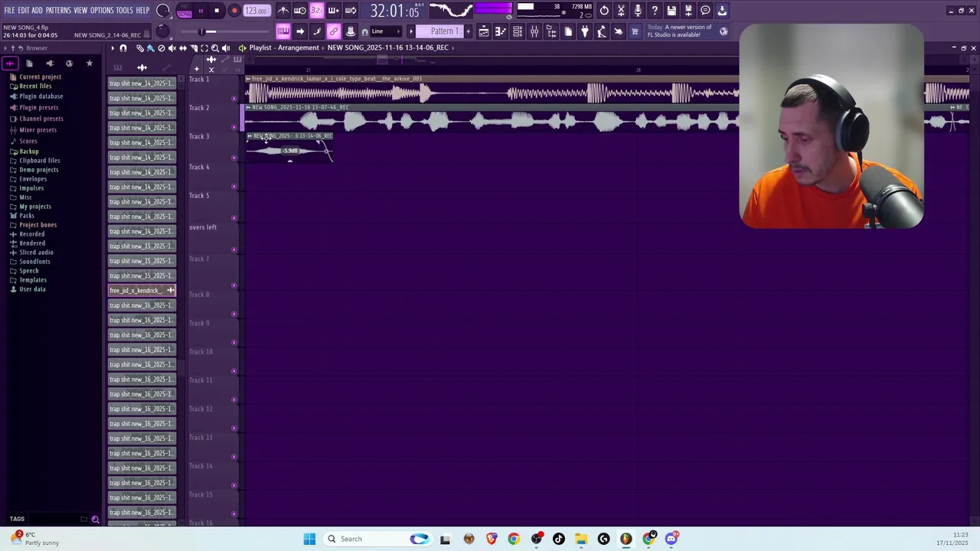Open the OPTIONS menu
980x551 pixels.
(x=102, y=11)
